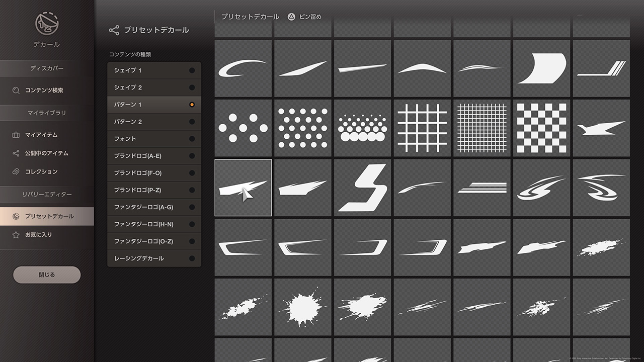Pick the curved swoosh crescent decal
The image size is (644, 362).
[x=243, y=68]
